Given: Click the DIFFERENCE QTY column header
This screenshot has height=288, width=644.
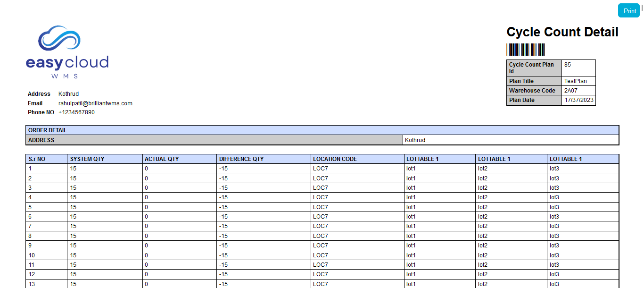Looking at the screenshot, I should pos(241,159).
